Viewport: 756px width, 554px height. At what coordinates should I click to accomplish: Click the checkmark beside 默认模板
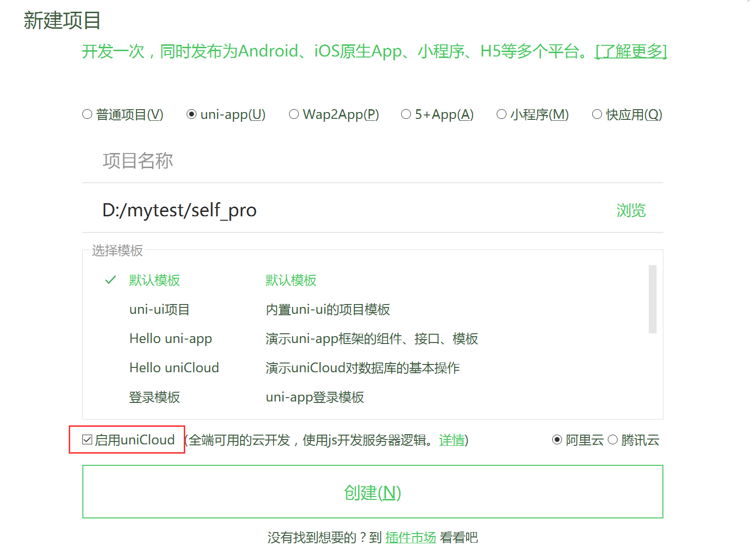pos(111,280)
